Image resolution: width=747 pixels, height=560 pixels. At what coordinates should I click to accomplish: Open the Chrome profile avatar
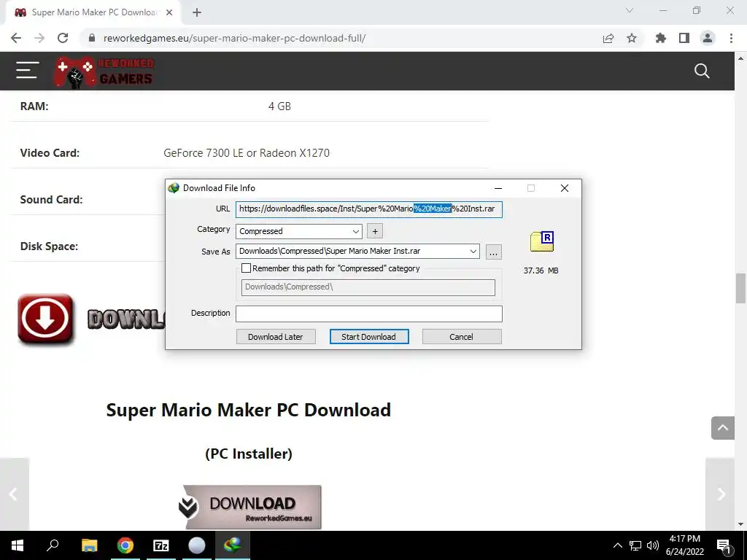[x=708, y=38]
